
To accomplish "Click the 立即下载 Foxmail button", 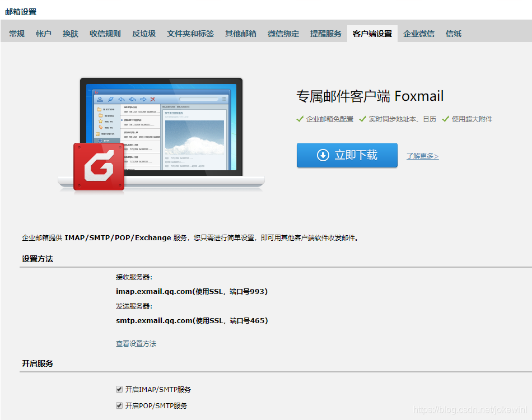I will click(347, 155).
